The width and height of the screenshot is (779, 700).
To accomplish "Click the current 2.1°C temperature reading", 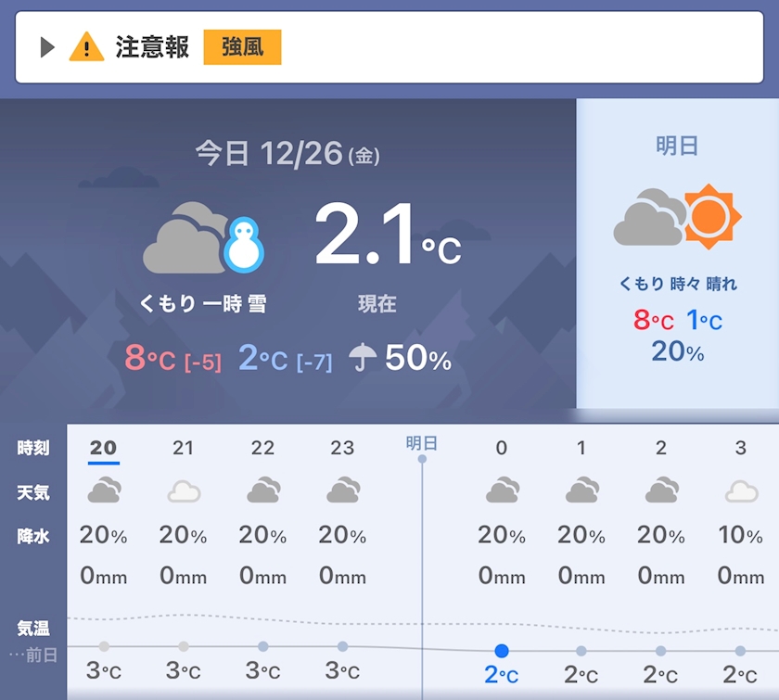I will point(387,236).
